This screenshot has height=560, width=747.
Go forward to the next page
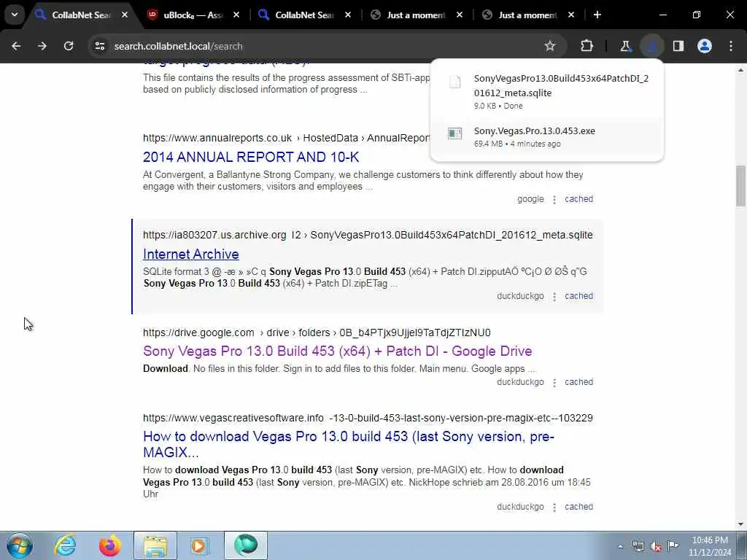point(42,46)
